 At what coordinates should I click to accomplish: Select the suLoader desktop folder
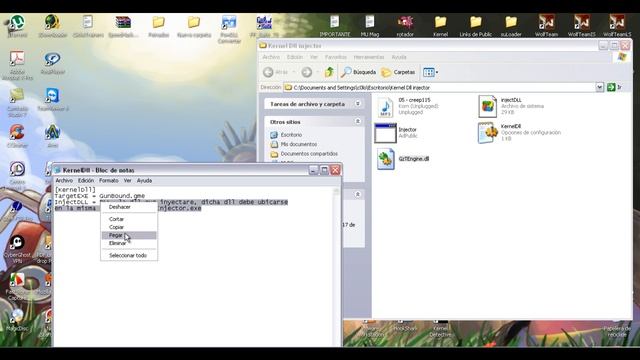[x=511, y=27]
